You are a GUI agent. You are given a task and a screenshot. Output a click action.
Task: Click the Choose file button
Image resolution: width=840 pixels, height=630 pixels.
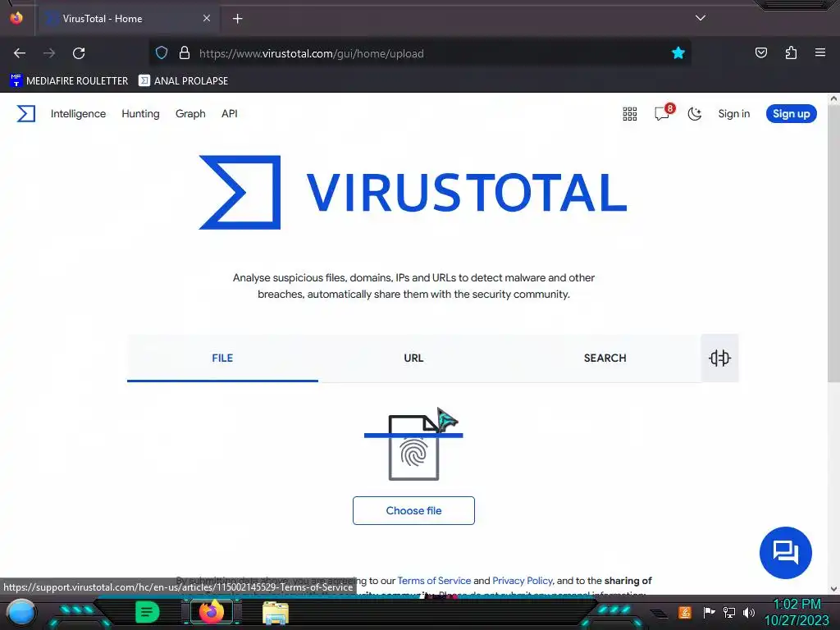click(x=413, y=510)
